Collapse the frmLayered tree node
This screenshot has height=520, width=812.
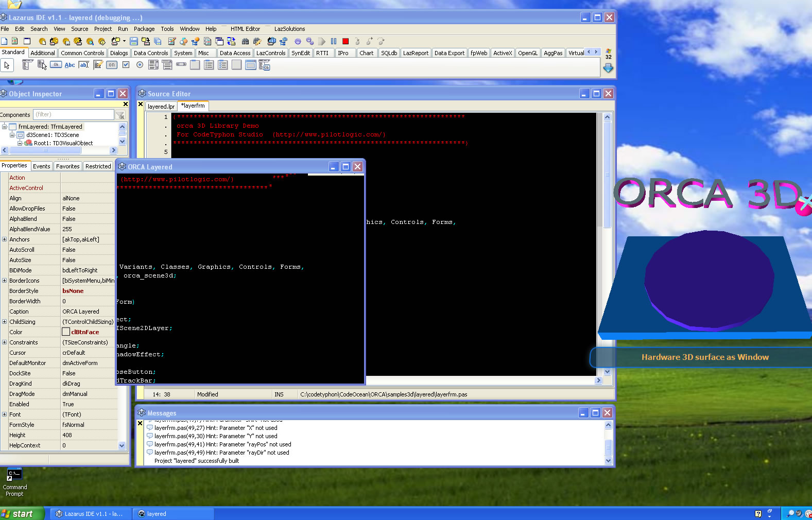(4, 127)
